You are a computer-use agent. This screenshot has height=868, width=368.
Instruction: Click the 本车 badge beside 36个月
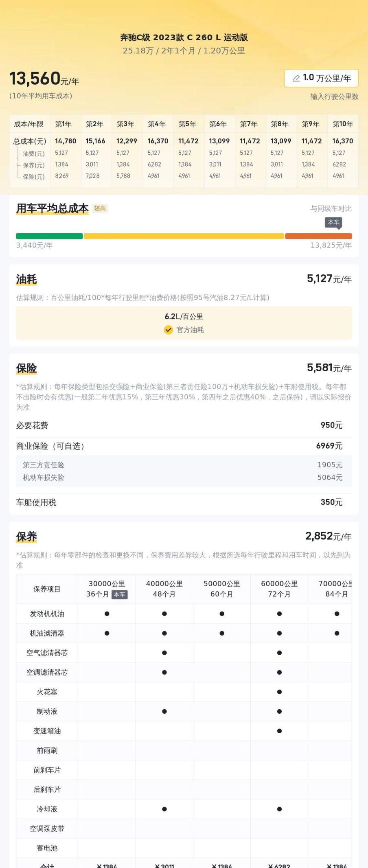pos(119,594)
